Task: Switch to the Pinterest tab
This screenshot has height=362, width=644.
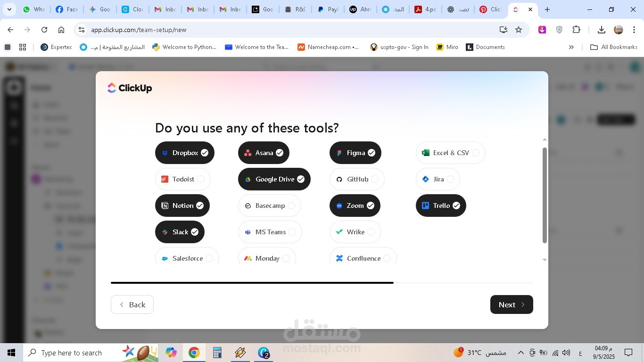Action: (491, 9)
